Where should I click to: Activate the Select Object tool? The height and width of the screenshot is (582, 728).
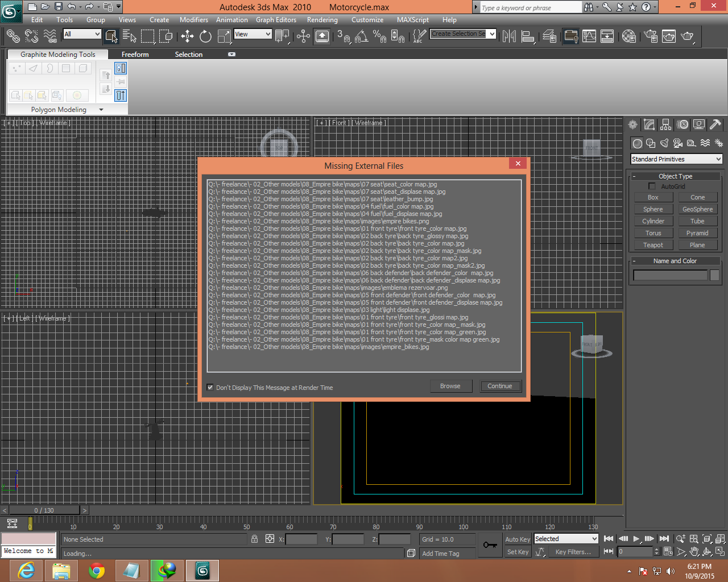tap(111, 36)
